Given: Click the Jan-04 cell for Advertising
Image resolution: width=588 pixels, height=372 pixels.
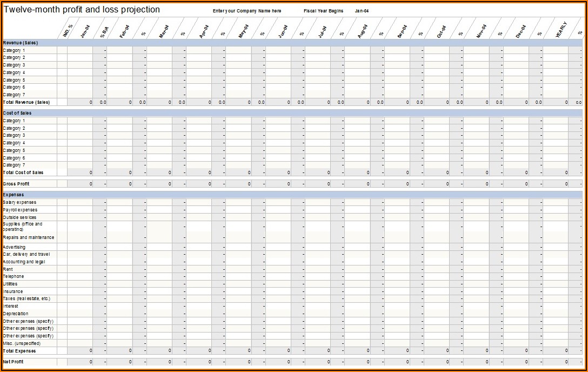Looking at the screenshot, I should pyautogui.click(x=79, y=247).
